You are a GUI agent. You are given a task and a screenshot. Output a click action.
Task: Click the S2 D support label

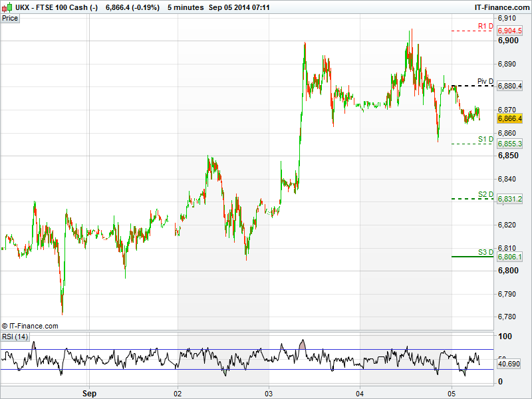(x=485, y=194)
